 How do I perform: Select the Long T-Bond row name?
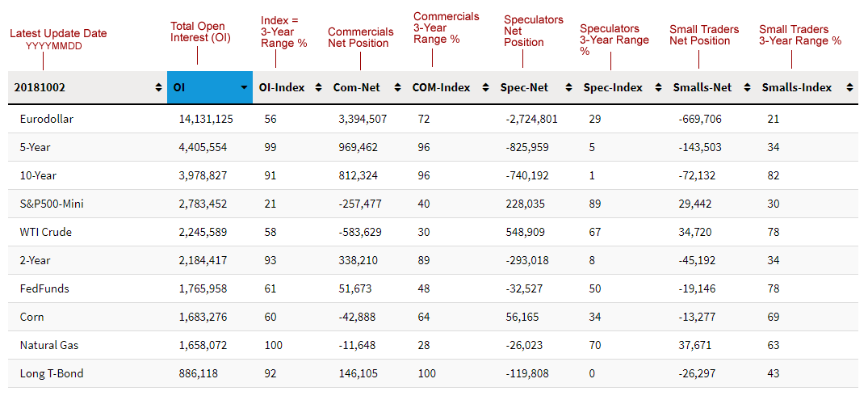click(52, 373)
